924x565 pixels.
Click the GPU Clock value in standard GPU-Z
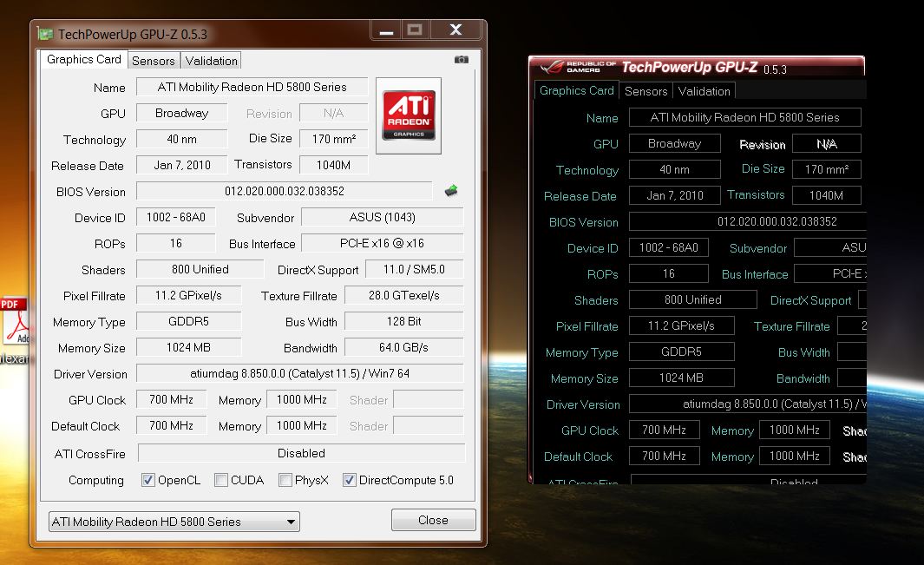[x=172, y=399]
